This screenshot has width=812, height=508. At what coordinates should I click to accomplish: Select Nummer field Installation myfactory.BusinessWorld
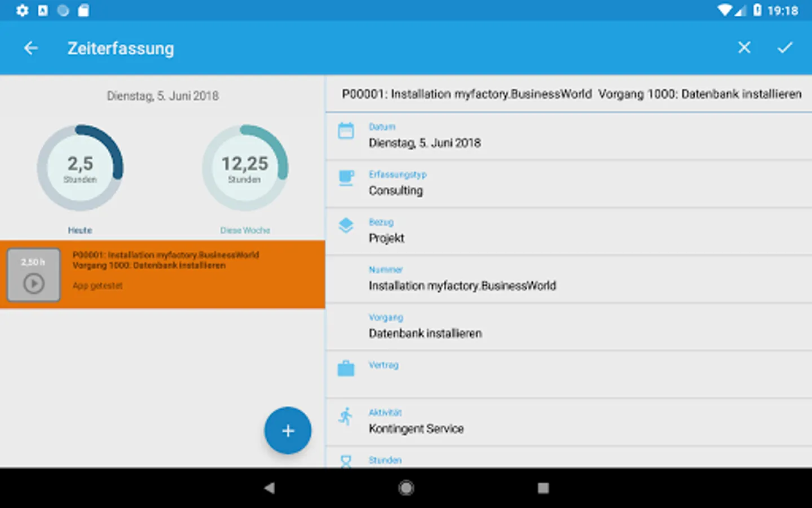tap(569, 279)
